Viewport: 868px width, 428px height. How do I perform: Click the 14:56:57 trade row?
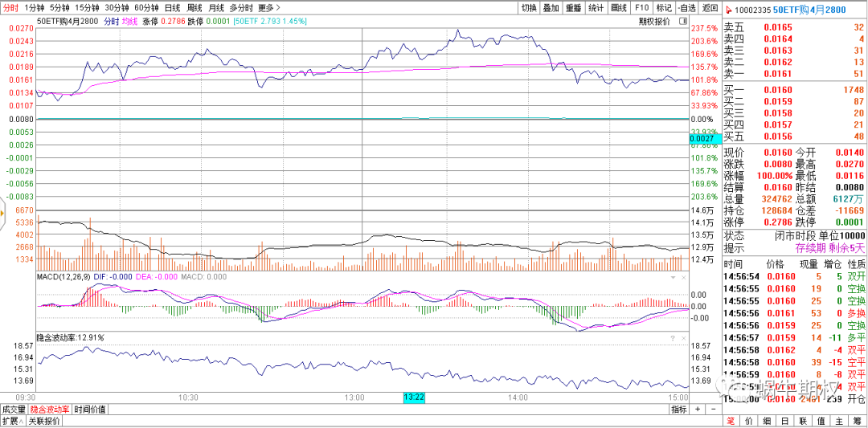(x=795, y=337)
